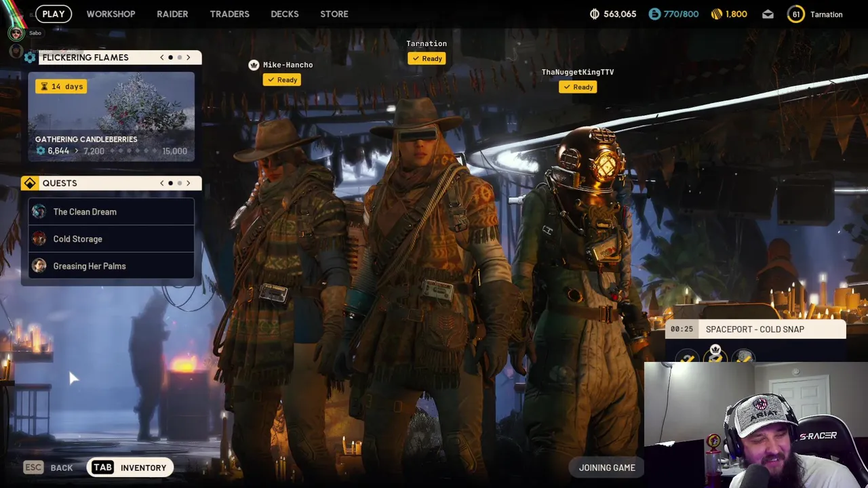Go to next Flickering Flames page
This screenshot has width=868, height=488.
189,58
